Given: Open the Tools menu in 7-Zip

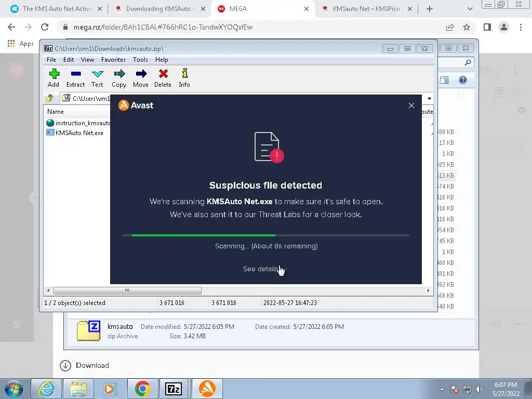Looking at the screenshot, I should pos(140,60).
